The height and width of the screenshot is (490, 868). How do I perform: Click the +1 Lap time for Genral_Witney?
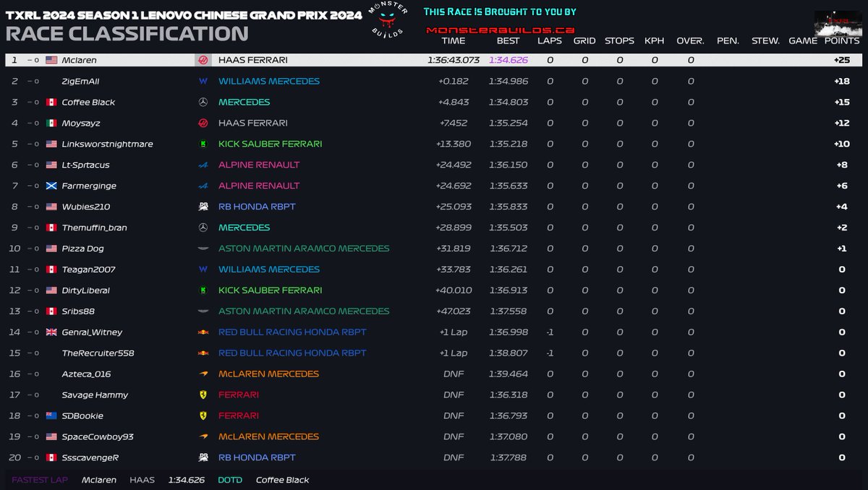point(454,332)
